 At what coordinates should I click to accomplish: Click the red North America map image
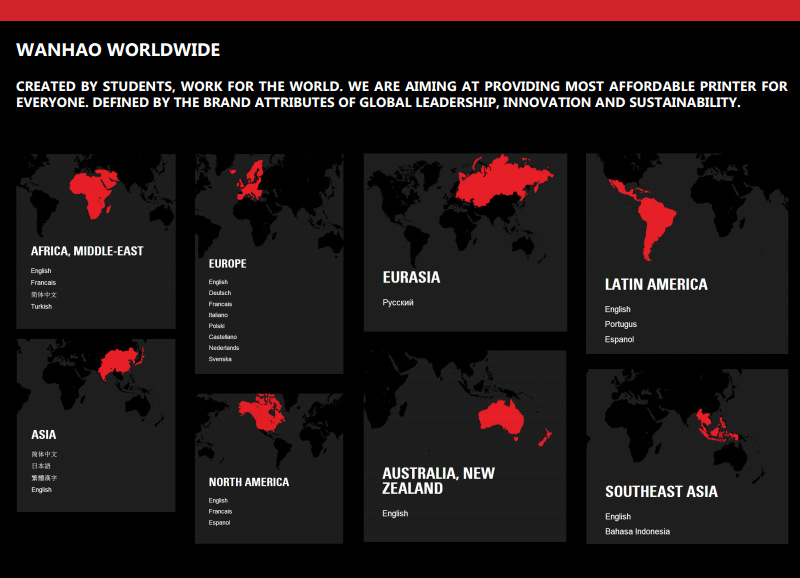pos(261,412)
